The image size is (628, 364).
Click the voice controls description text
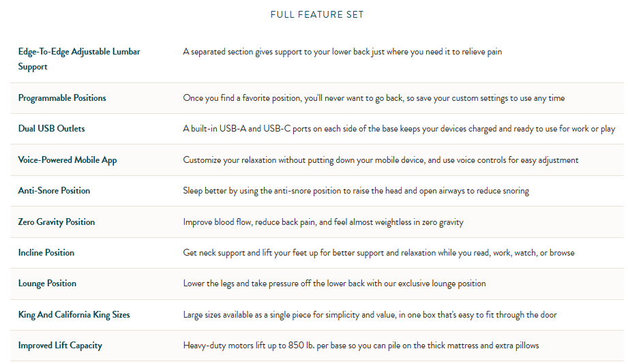click(x=380, y=160)
